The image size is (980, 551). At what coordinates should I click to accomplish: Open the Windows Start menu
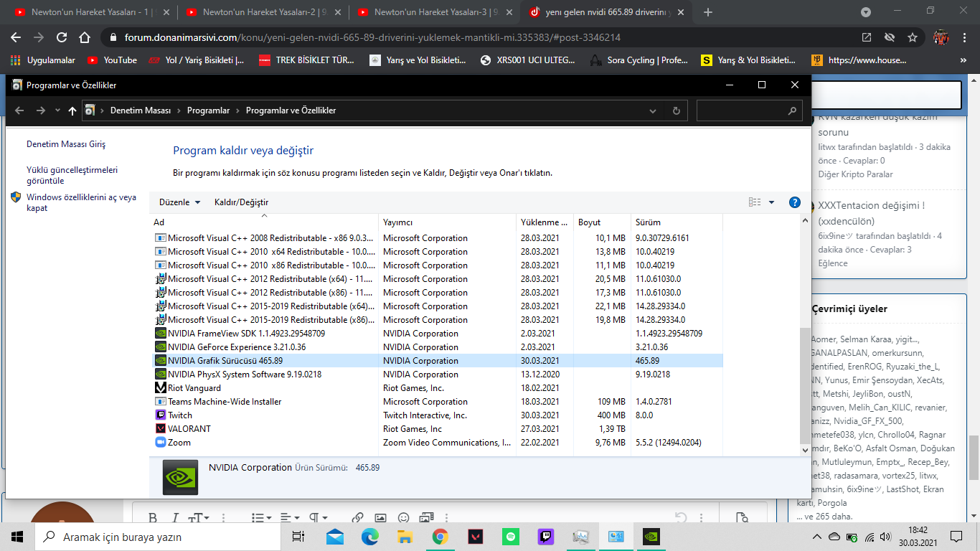coord(17,537)
